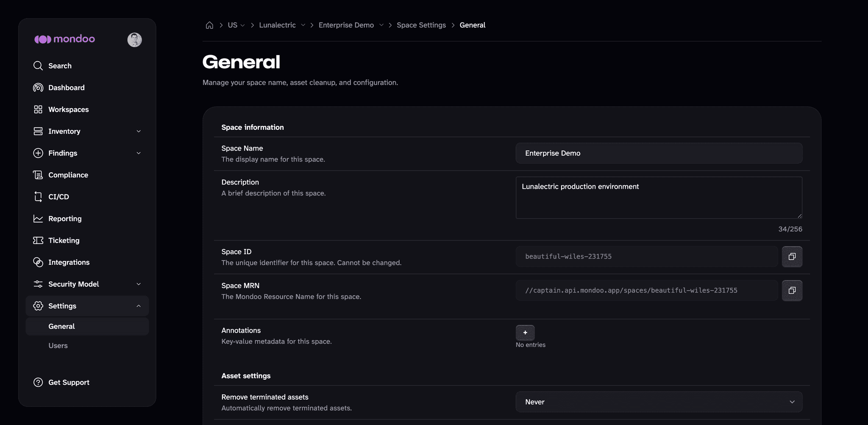Click the Security Model sliders icon

(38, 284)
